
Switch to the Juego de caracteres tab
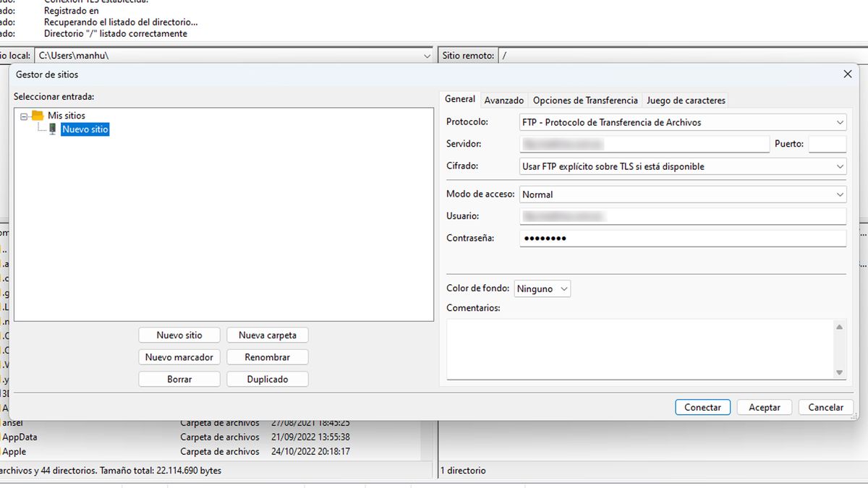click(x=686, y=100)
